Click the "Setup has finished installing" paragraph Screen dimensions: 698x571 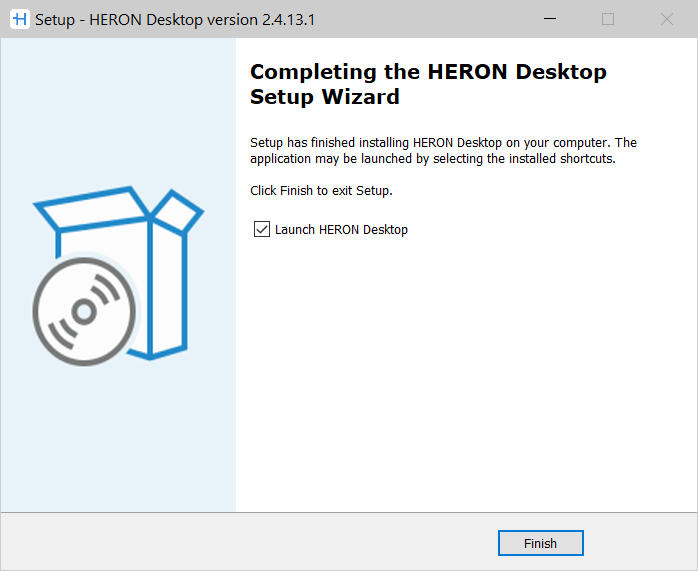(x=443, y=143)
